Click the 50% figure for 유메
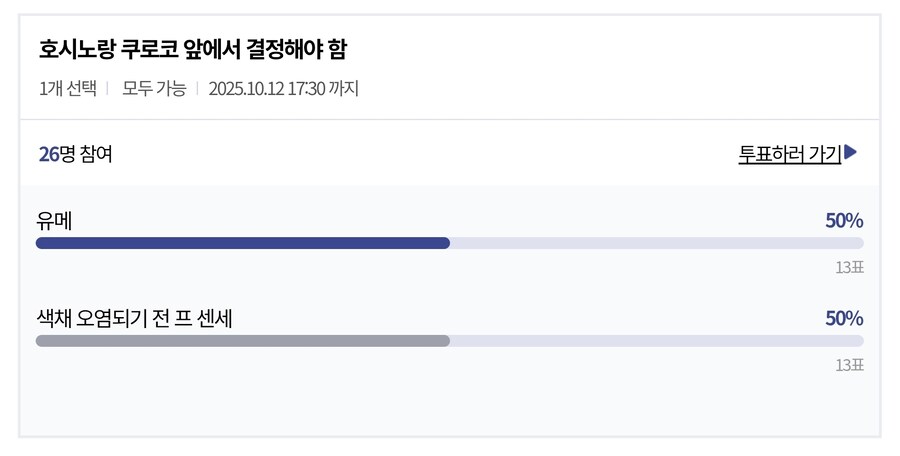Screen dimensions: 900x456 [844, 221]
